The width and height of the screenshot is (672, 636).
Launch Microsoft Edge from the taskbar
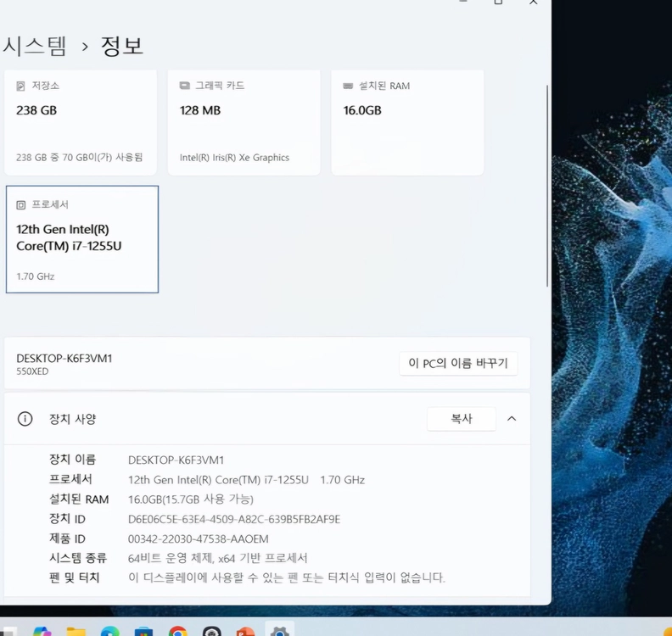tap(109, 631)
